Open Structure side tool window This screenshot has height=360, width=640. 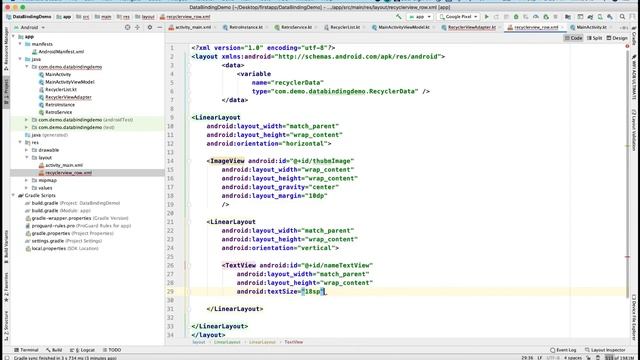point(6,326)
